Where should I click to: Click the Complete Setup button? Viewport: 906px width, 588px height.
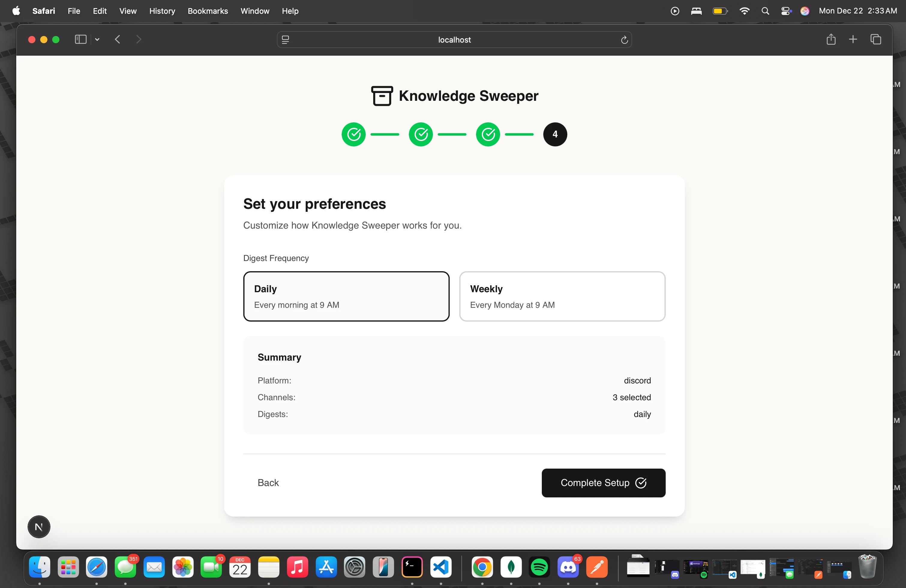[x=603, y=483]
